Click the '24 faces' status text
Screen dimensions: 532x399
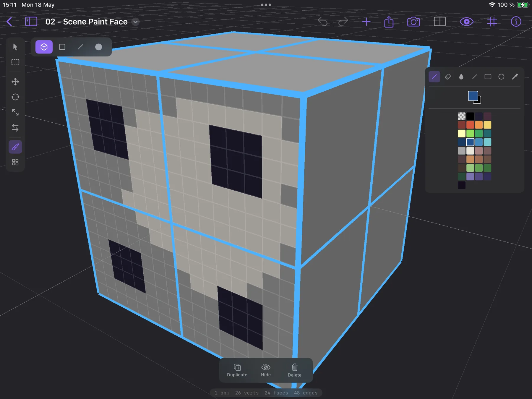pos(276,393)
